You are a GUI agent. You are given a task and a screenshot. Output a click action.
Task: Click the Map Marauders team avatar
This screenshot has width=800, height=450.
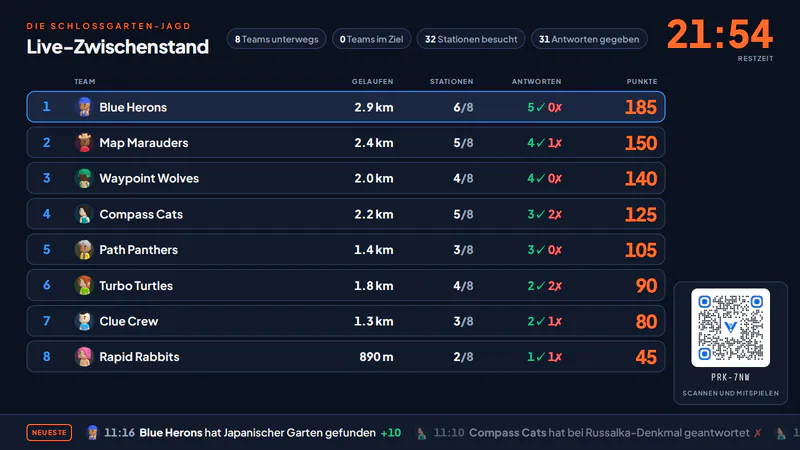[x=84, y=143]
